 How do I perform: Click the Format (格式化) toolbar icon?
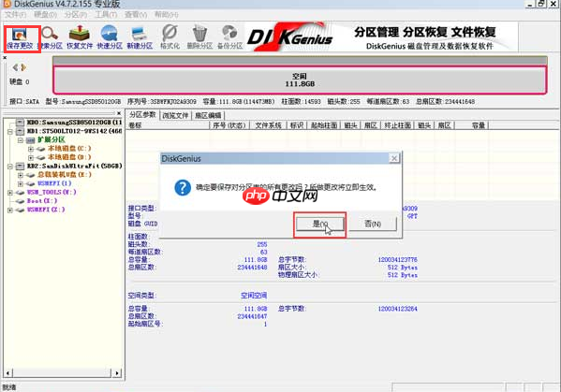click(x=170, y=37)
